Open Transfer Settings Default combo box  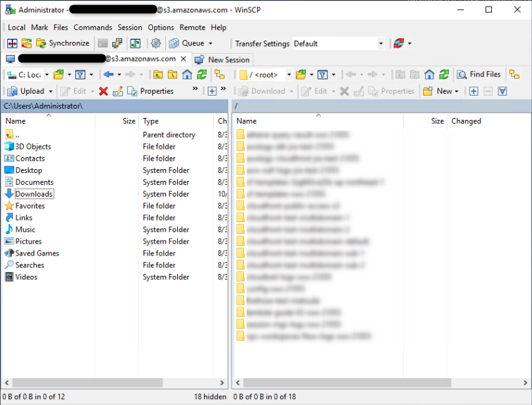[338, 44]
